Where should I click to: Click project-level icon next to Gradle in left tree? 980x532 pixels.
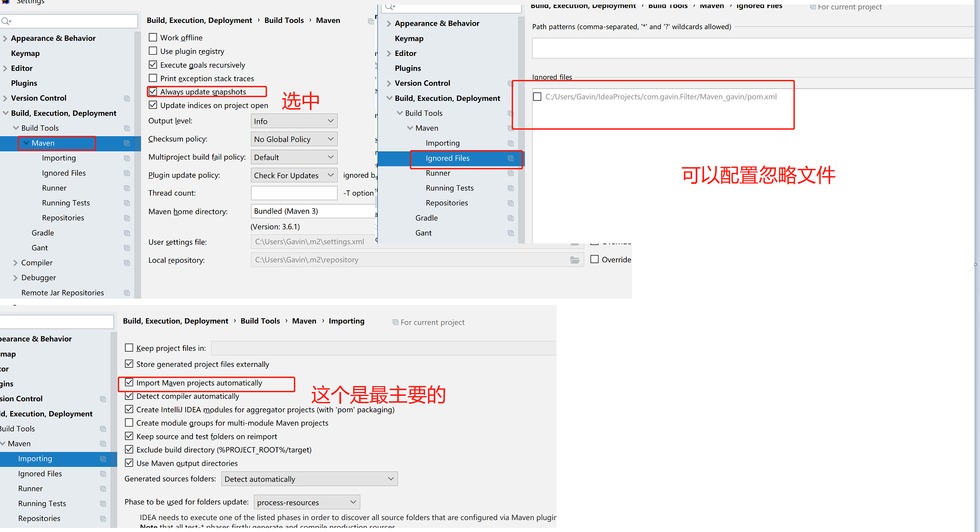tap(127, 233)
